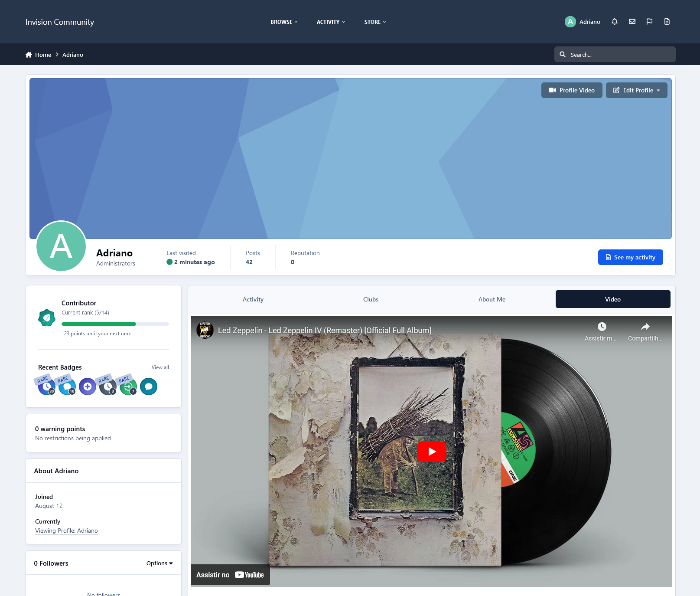Play the Led Zeppelin video

point(432,452)
